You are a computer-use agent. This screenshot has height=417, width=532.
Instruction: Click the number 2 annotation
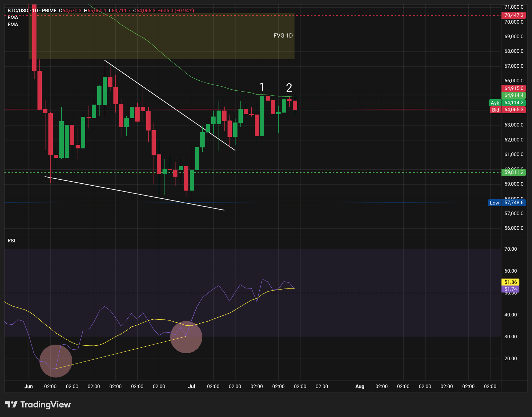point(289,88)
